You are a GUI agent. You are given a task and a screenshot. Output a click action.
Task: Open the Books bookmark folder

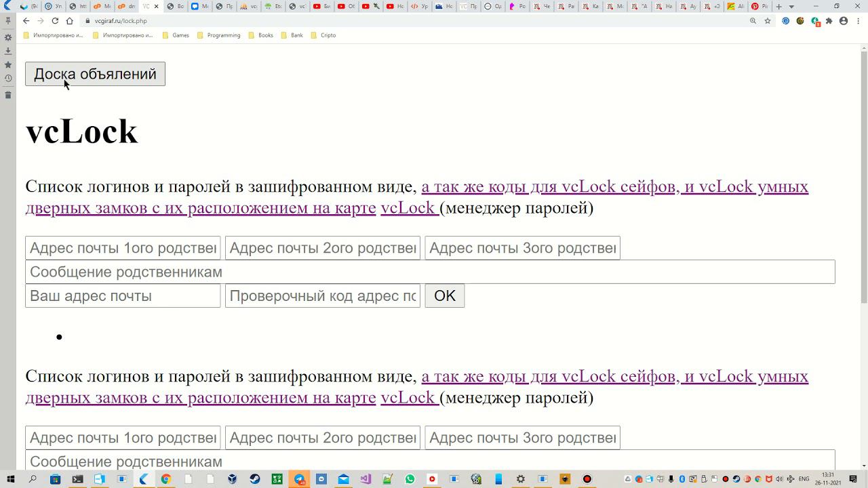click(261, 35)
